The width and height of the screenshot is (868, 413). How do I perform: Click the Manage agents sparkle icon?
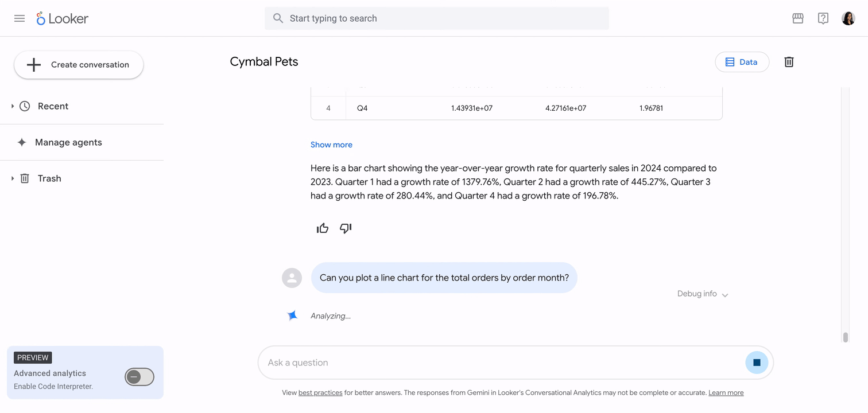point(22,142)
